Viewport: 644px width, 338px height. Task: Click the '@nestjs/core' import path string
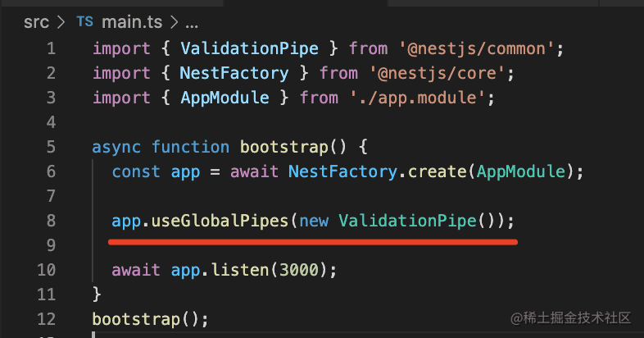pos(433,73)
